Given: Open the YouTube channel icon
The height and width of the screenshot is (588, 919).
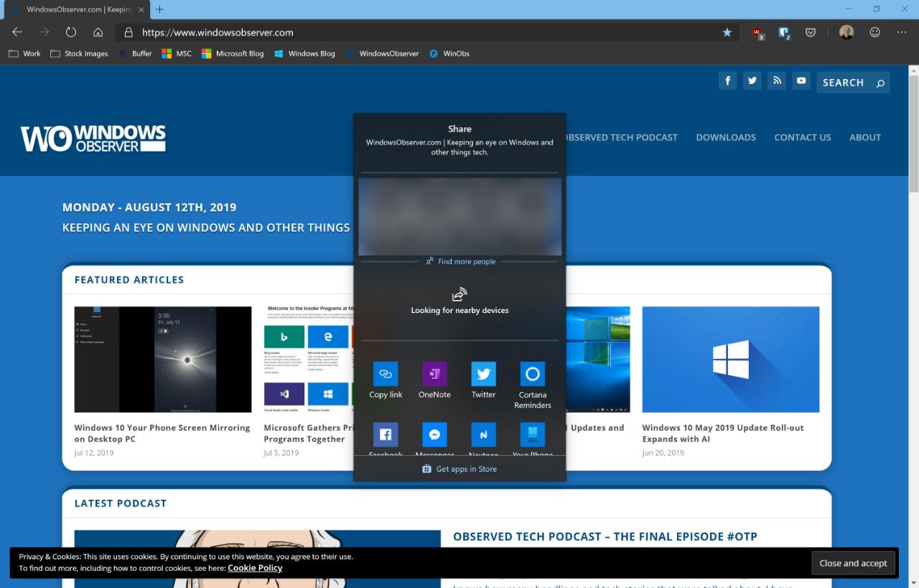Looking at the screenshot, I should pyautogui.click(x=801, y=80).
